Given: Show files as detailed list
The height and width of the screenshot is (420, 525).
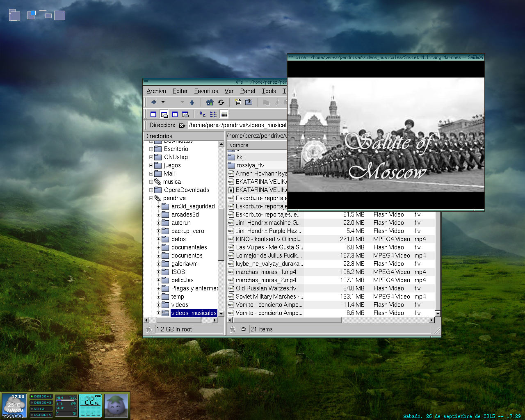Looking at the screenshot, I should [224, 114].
